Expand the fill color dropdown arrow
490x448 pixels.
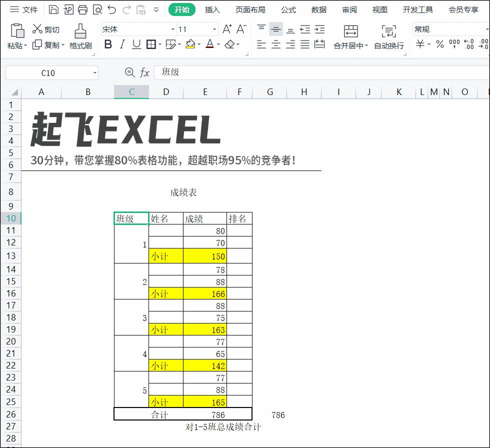click(x=198, y=44)
